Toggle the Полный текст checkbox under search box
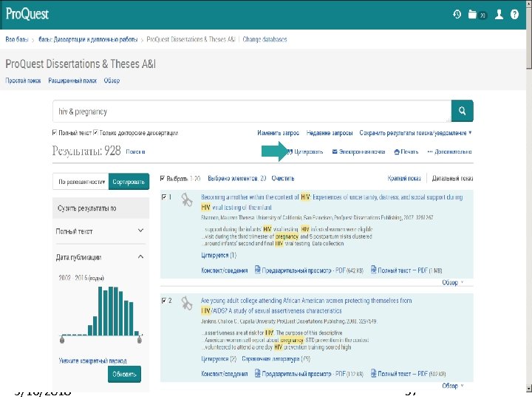 [55, 133]
